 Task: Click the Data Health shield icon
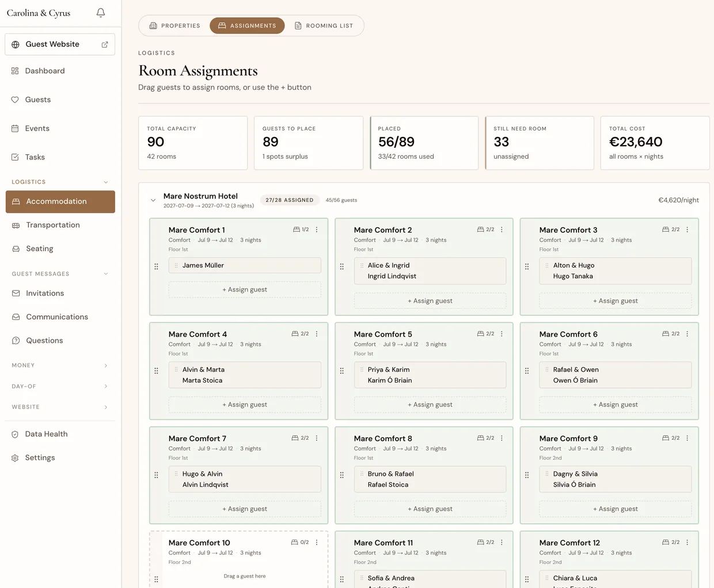pyautogui.click(x=15, y=434)
